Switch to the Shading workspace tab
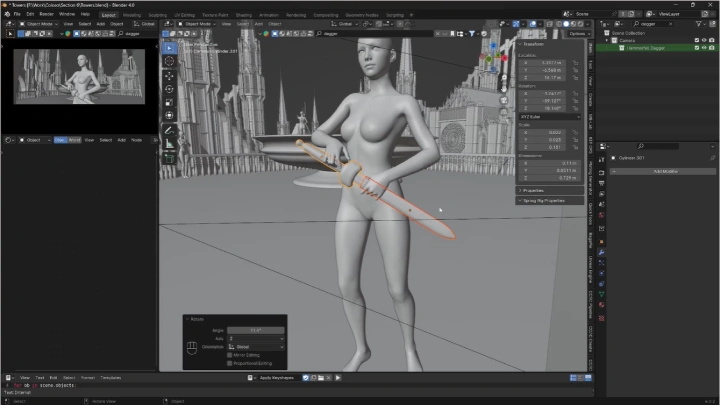The image size is (720, 405). coord(243,15)
